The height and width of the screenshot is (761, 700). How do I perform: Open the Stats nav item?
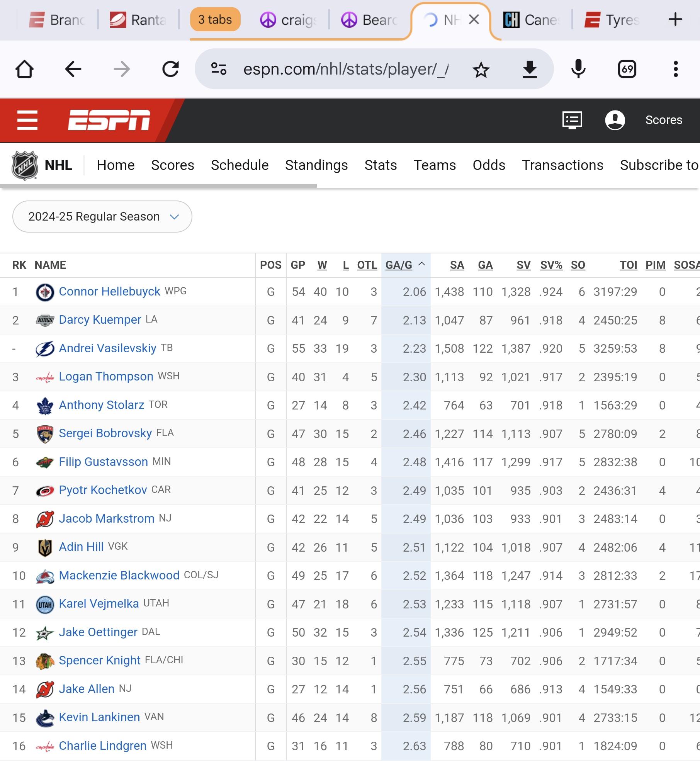point(381,165)
